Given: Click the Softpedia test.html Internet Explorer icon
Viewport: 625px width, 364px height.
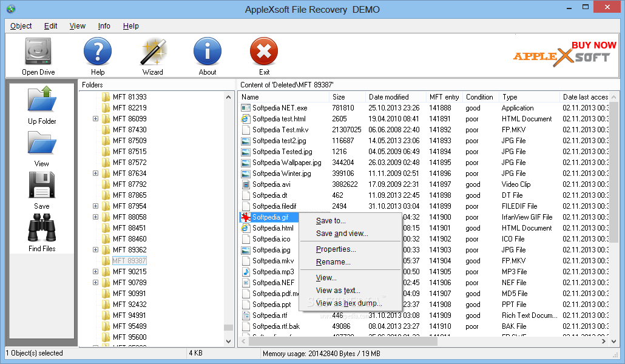Looking at the screenshot, I should (246, 119).
